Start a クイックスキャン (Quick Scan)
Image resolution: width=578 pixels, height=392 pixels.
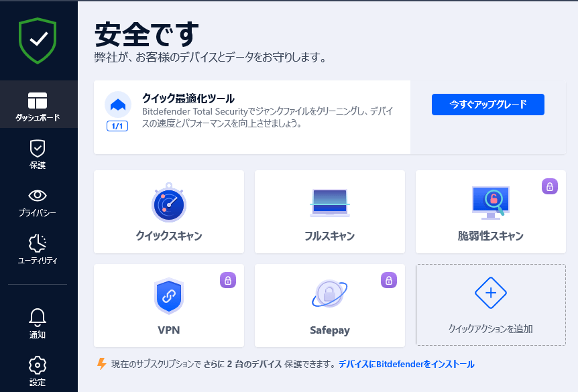tap(168, 212)
